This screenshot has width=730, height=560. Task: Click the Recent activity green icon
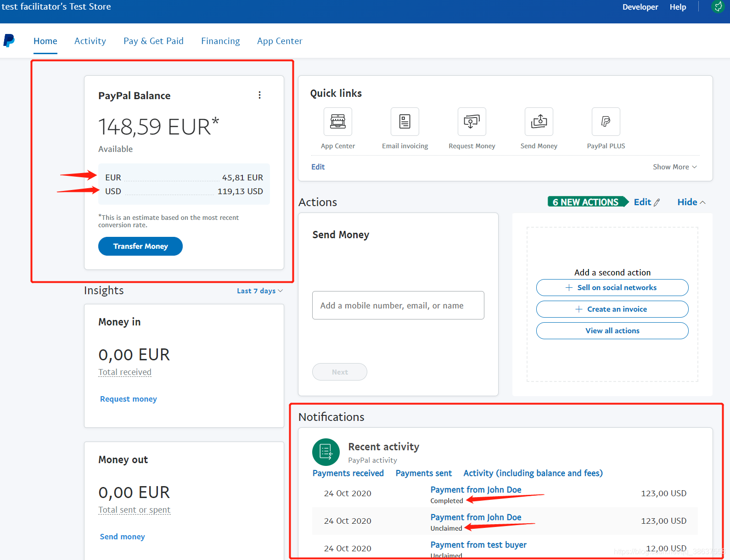tap(326, 452)
